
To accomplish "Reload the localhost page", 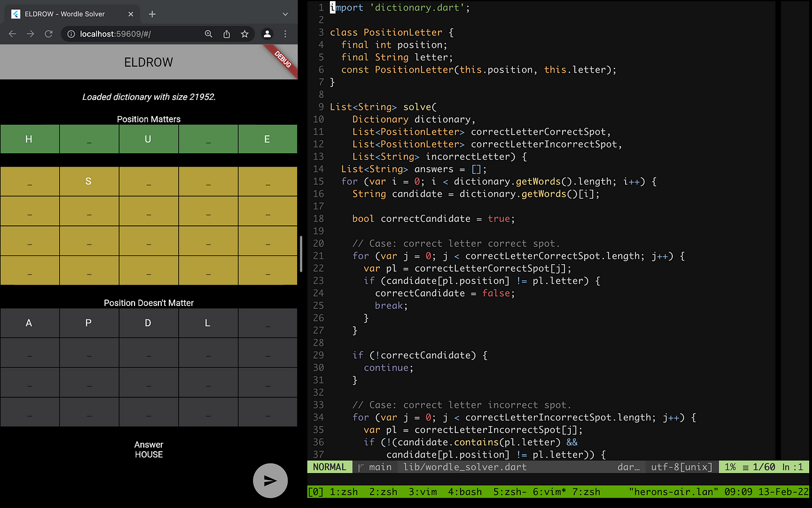I will tap(49, 34).
